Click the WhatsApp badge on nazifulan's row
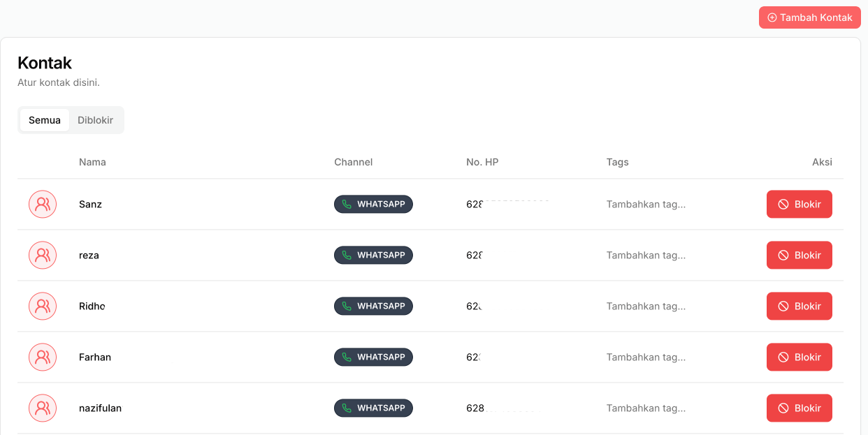This screenshot has height=435, width=868. 373,408
